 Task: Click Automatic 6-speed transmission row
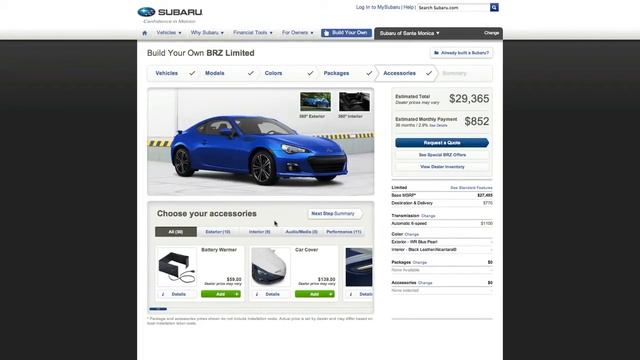442,224
